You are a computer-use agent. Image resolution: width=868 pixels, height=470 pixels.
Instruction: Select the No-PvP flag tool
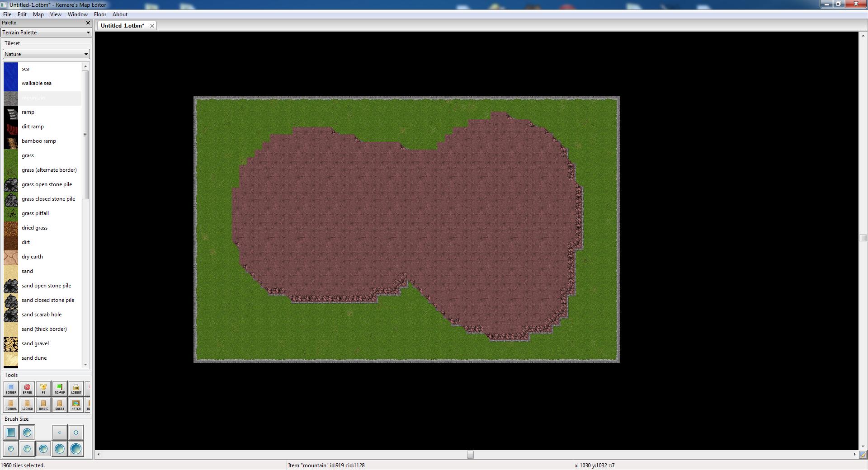coord(60,389)
